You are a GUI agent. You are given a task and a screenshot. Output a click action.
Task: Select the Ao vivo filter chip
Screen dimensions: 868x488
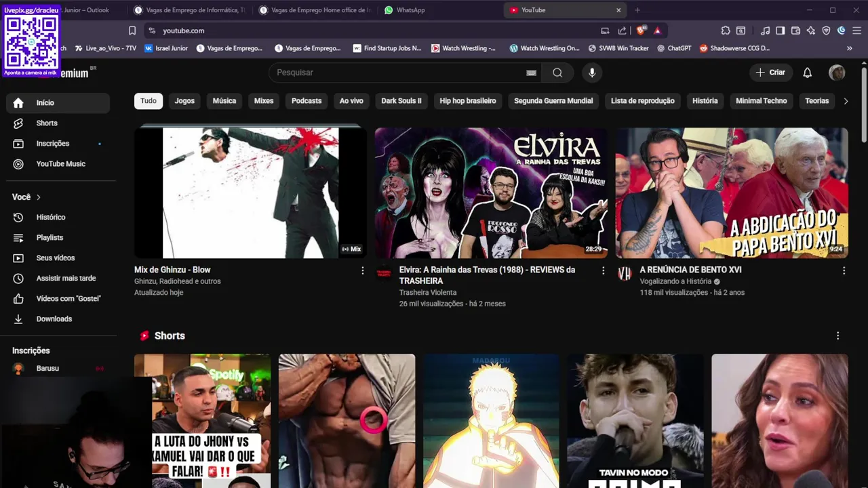(351, 101)
